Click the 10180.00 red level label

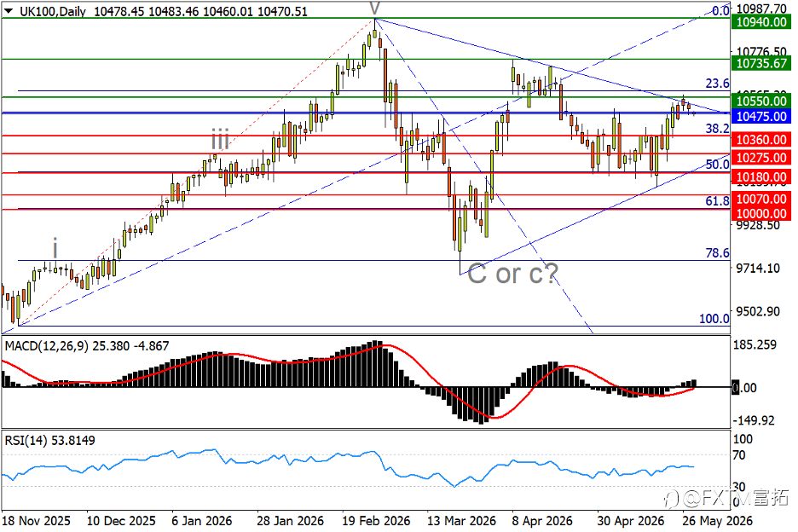(761, 177)
